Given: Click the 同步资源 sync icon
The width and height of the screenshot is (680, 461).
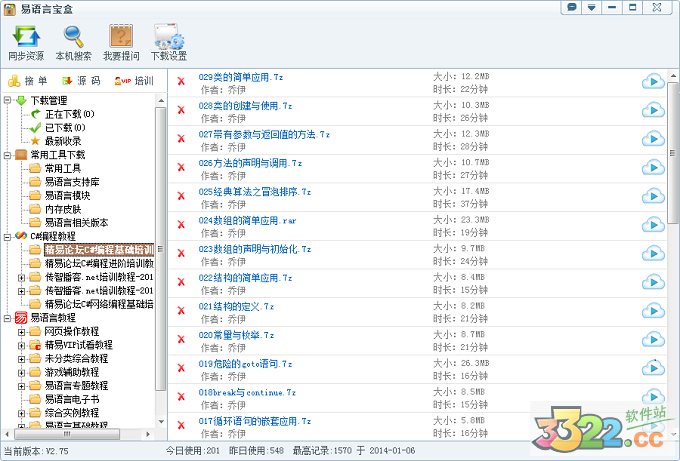Looking at the screenshot, I should [x=26, y=37].
